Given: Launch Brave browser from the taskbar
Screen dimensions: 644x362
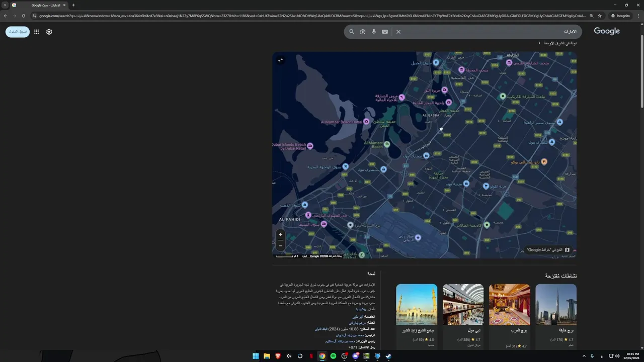Looking at the screenshot, I should (278, 356).
